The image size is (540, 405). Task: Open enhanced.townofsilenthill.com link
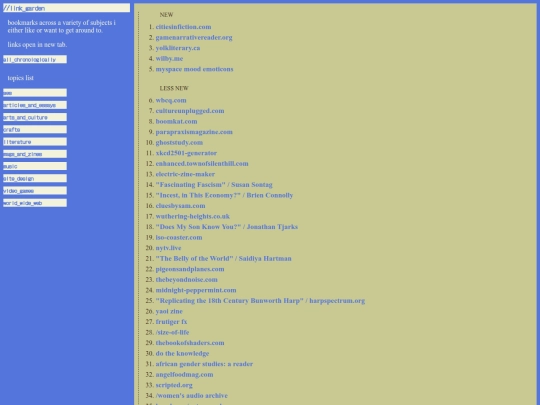[x=202, y=164]
